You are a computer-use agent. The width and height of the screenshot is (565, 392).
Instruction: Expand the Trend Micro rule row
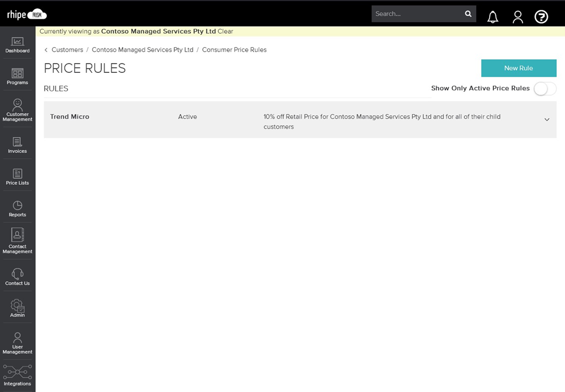click(x=546, y=120)
